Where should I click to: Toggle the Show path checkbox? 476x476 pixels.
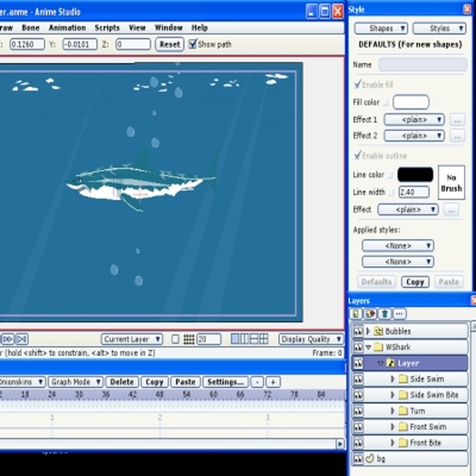pyautogui.click(x=193, y=44)
